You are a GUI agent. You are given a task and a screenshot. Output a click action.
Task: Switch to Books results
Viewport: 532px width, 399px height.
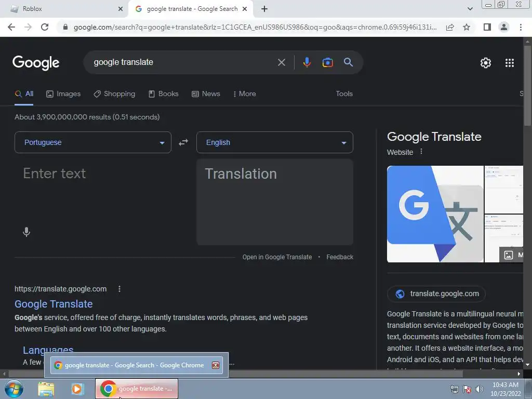click(164, 94)
